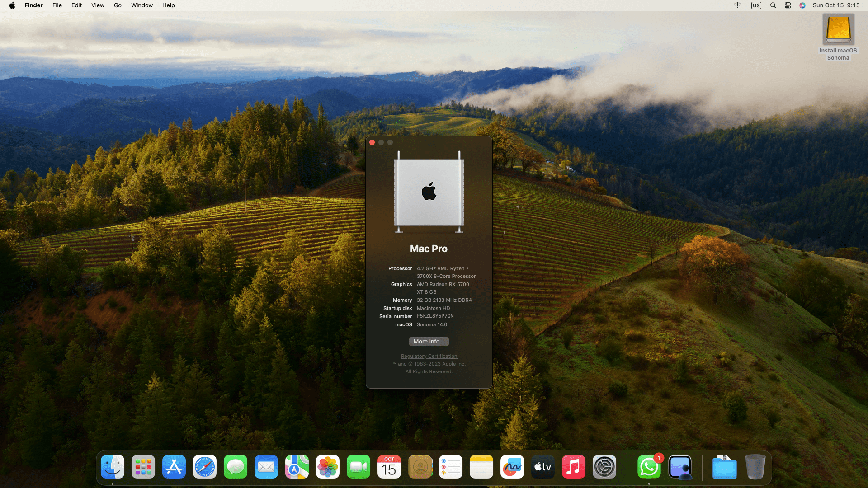
Task: Click the Spotlight search magnifier
Action: coord(773,5)
